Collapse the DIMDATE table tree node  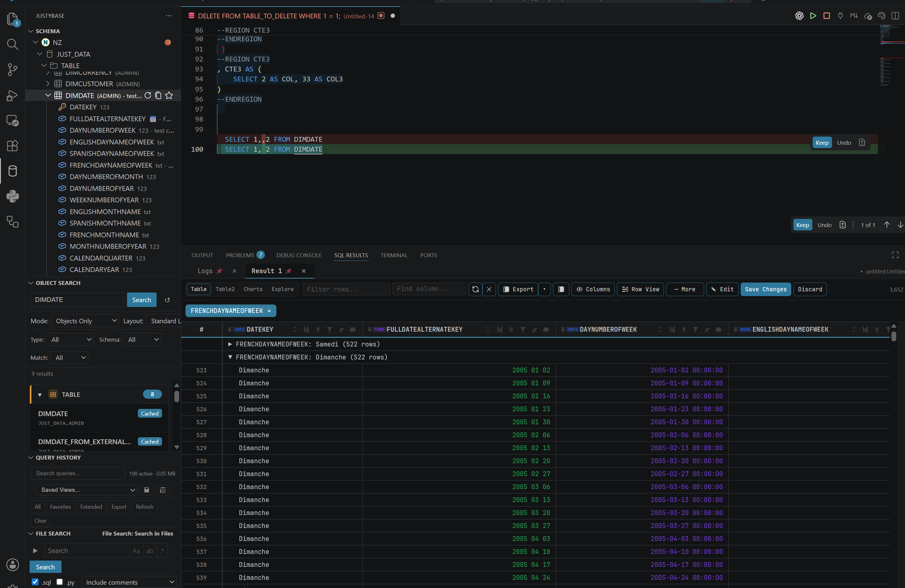[x=48, y=95]
